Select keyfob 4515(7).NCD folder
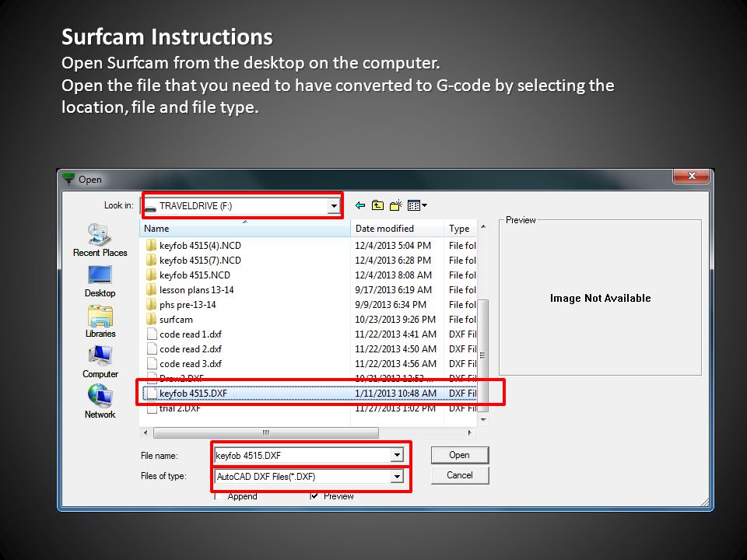The width and height of the screenshot is (747, 560). [200, 261]
